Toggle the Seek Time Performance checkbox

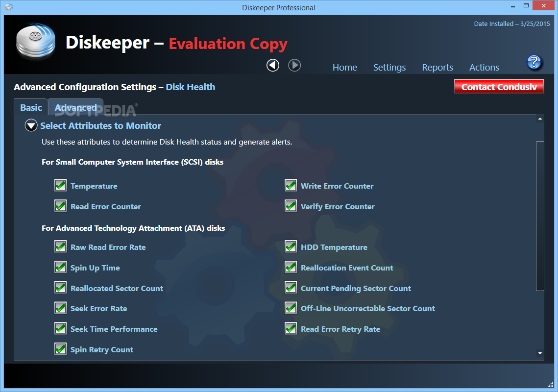[x=60, y=329]
